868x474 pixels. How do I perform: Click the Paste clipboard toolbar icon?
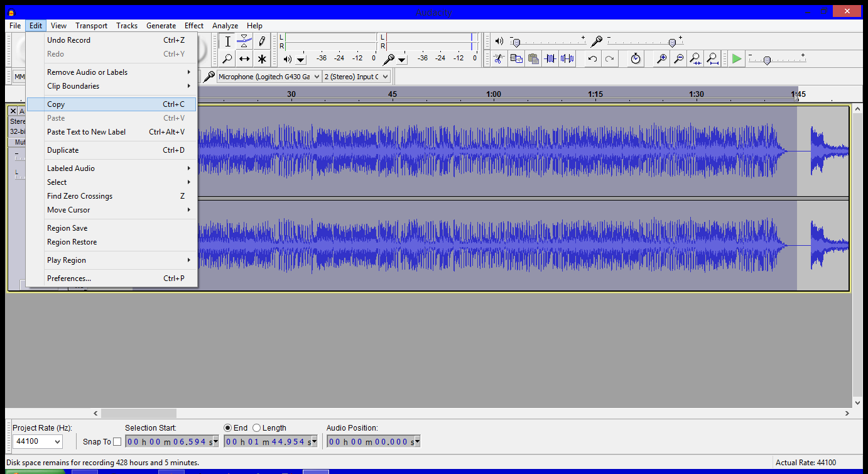click(533, 58)
